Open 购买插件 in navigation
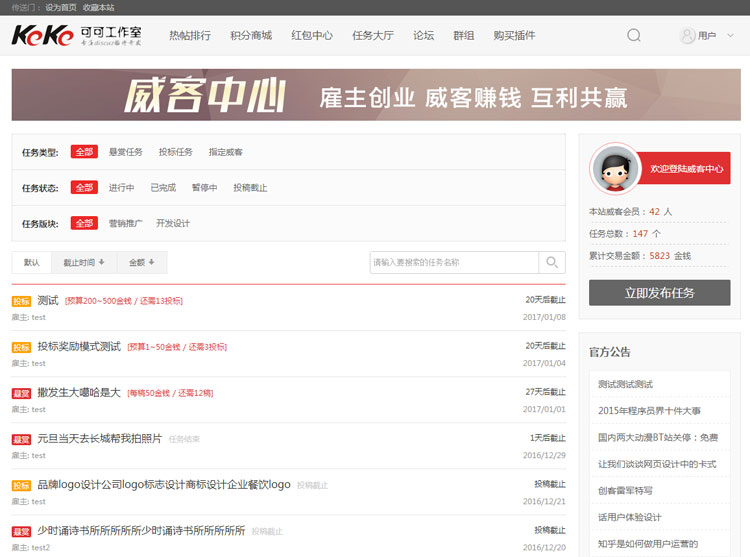 point(514,35)
